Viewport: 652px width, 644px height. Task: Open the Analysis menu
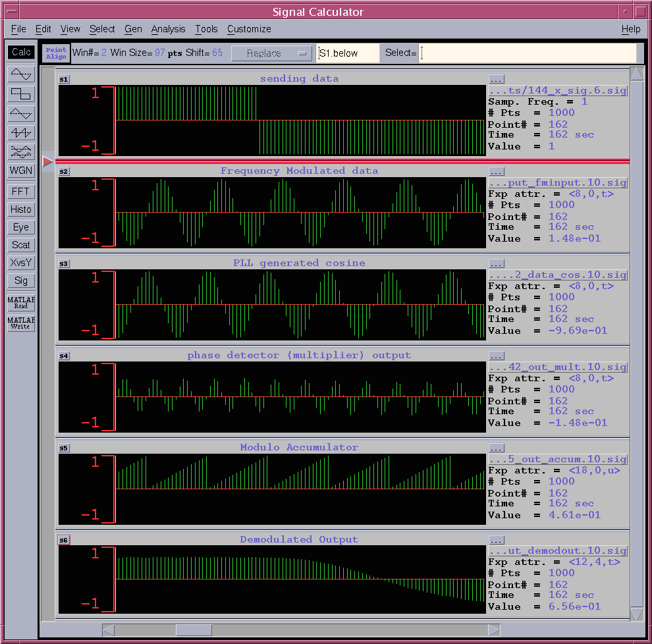pyautogui.click(x=168, y=29)
